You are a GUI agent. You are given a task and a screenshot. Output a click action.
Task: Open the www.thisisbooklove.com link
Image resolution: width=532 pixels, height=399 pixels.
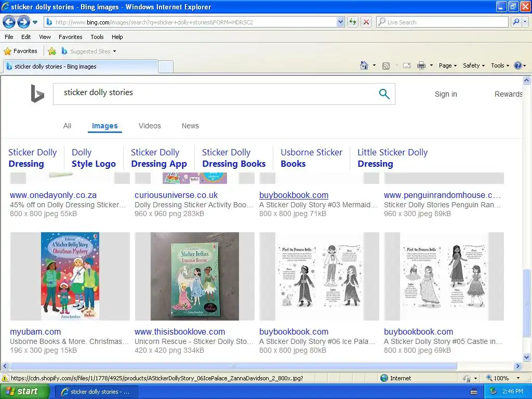tap(180, 332)
